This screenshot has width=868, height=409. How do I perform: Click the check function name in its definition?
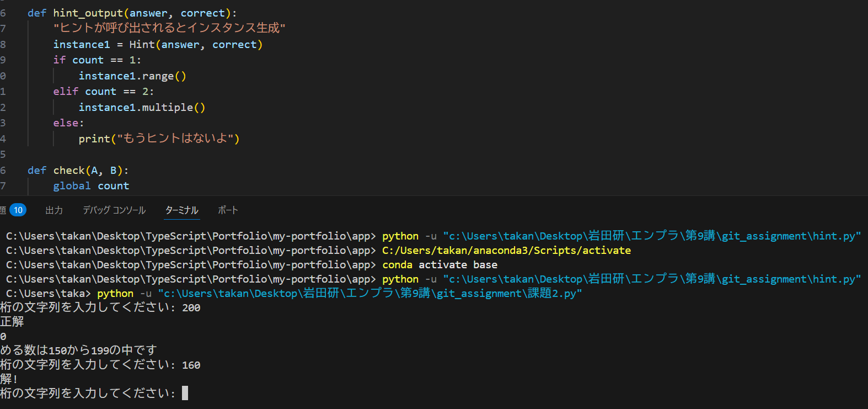click(x=69, y=171)
